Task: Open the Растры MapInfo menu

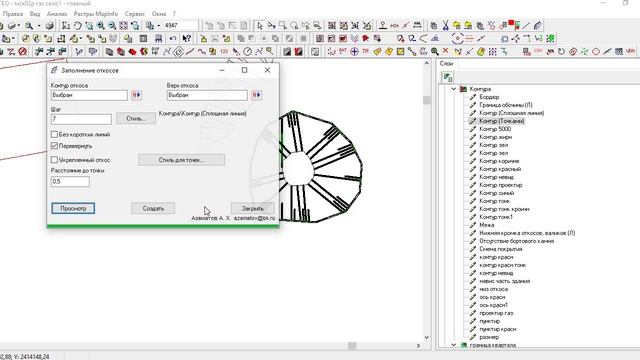Action: pos(96,13)
